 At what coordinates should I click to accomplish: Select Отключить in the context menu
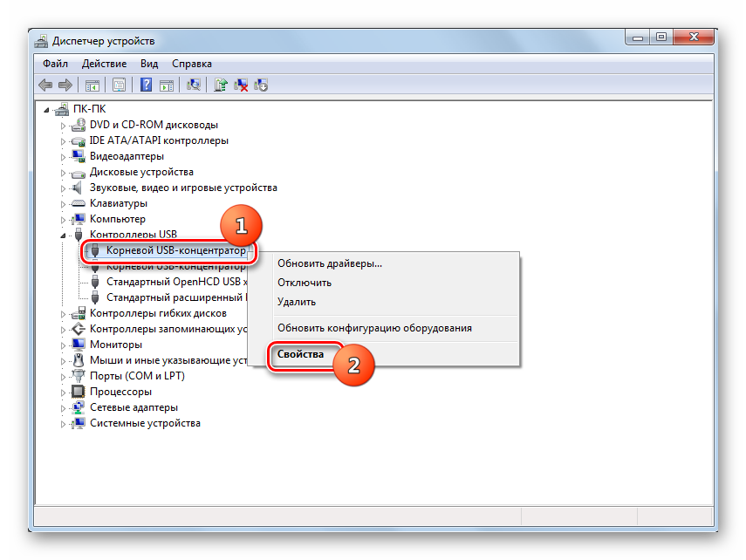coord(305,283)
